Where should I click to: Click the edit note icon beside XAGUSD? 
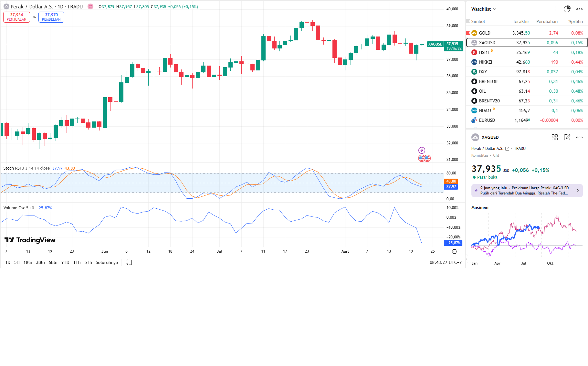(x=567, y=137)
